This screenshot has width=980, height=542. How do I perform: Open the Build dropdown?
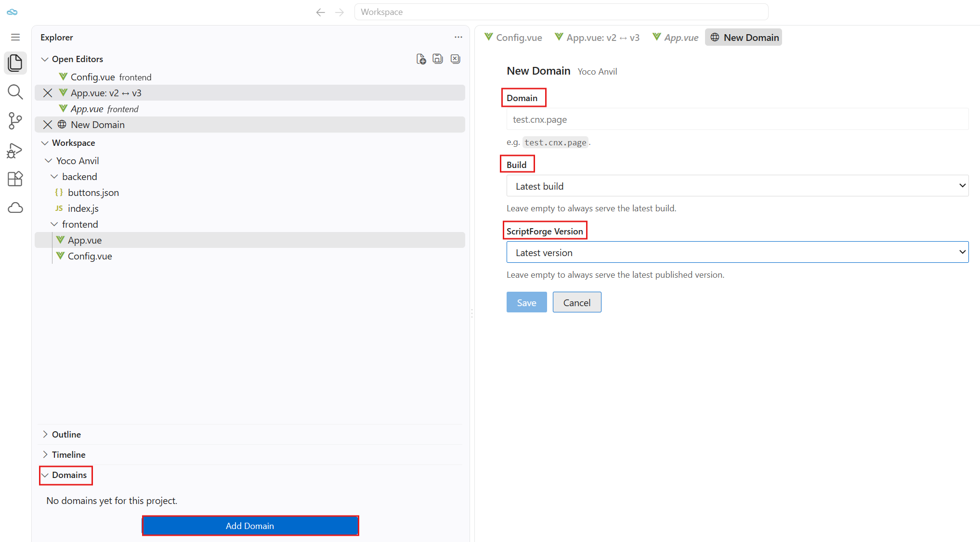[737, 186]
